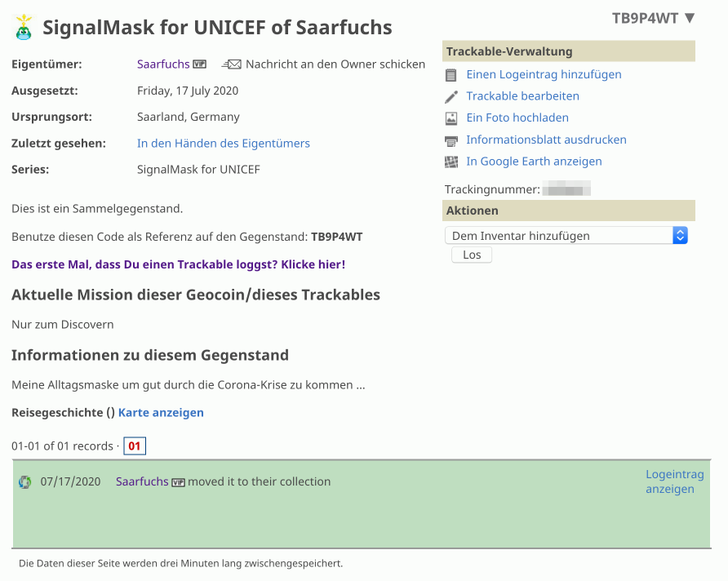The width and height of the screenshot is (728, 581).
Task: Click the Los button
Action: pyautogui.click(x=472, y=255)
